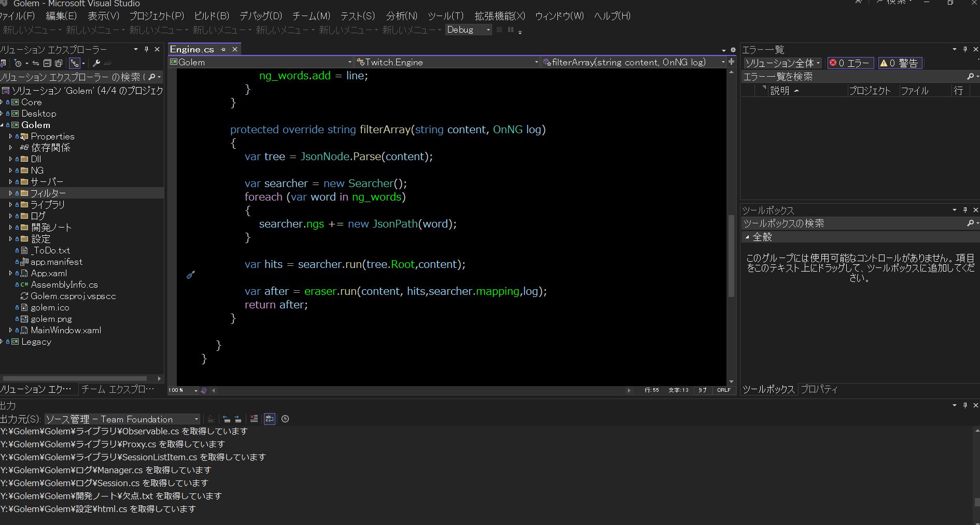Screen dimensions: 980x525
Task: Open the Debug configuration dropdown
Action: point(468,30)
